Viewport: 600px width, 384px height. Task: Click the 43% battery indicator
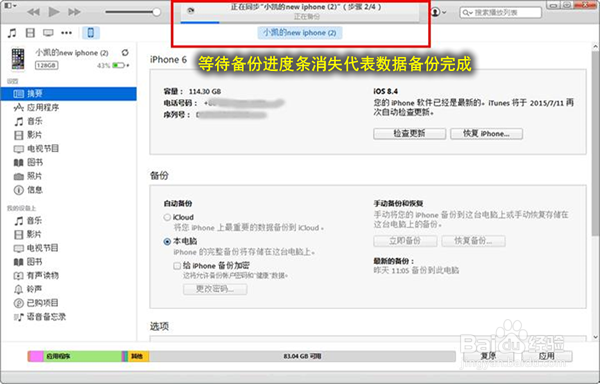tap(112, 65)
